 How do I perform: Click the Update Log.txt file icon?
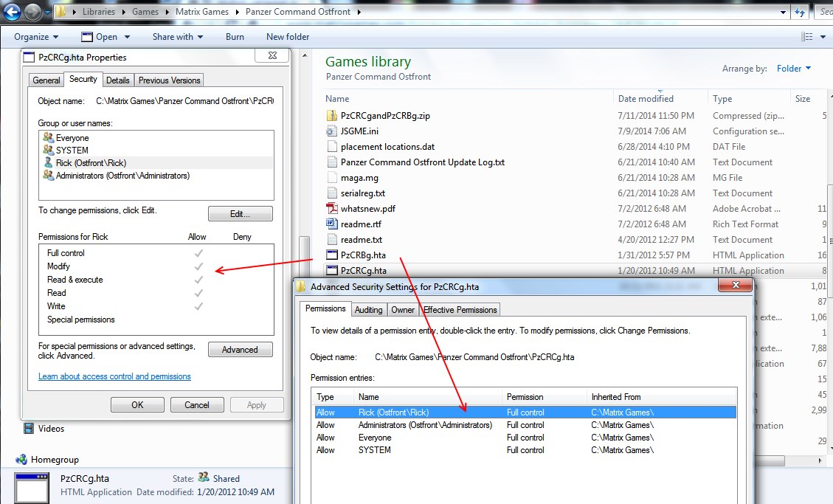coord(331,162)
